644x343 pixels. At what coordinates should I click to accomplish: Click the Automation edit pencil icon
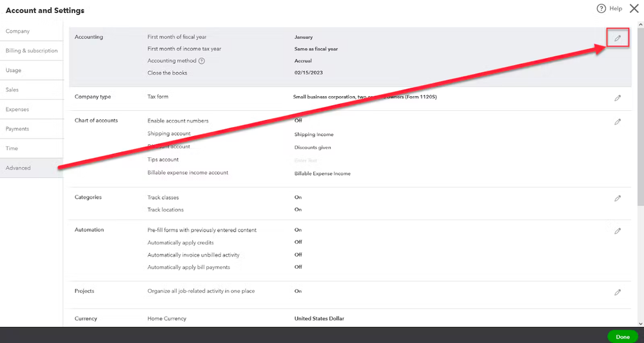point(618,231)
